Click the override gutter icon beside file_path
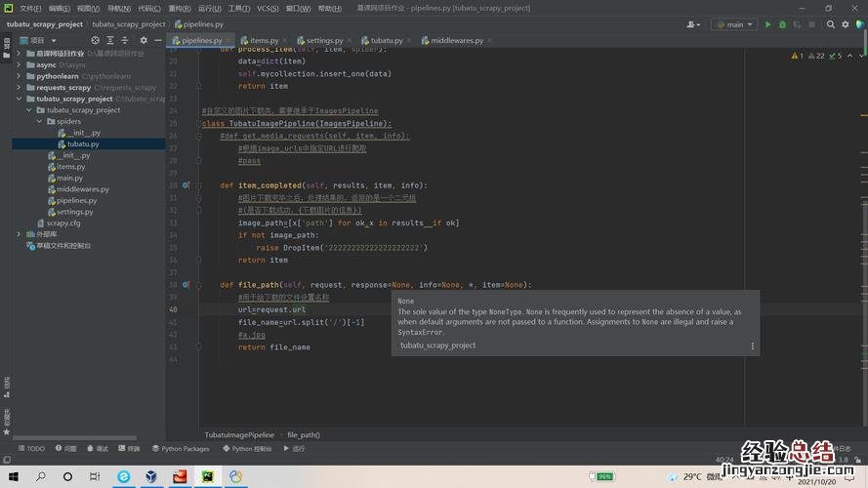 click(x=186, y=285)
